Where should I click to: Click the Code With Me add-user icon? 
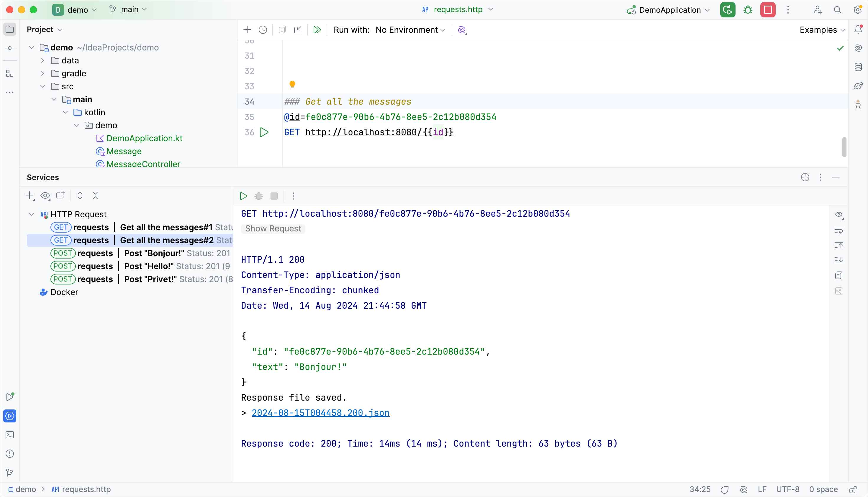pos(818,10)
